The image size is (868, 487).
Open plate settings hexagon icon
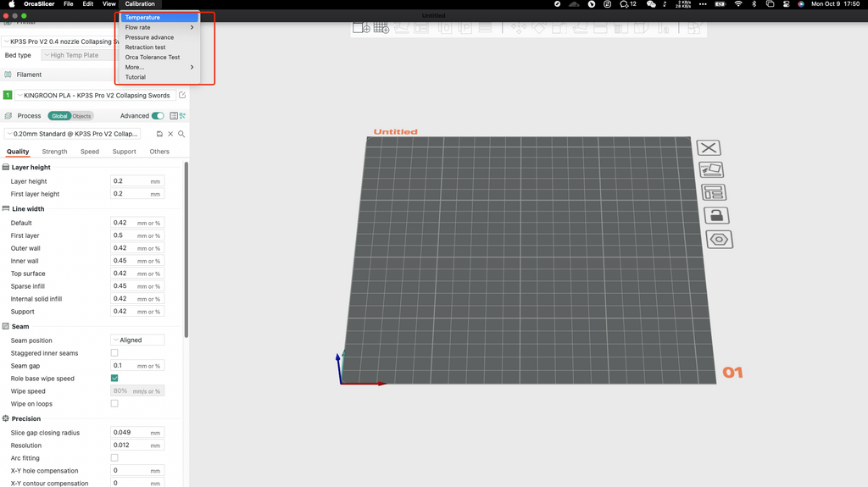pyautogui.click(x=719, y=240)
